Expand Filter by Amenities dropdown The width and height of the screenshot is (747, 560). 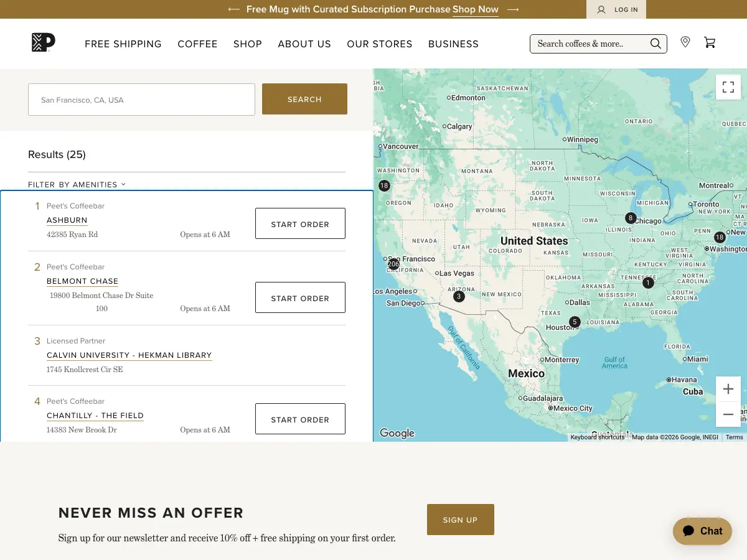click(77, 185)
